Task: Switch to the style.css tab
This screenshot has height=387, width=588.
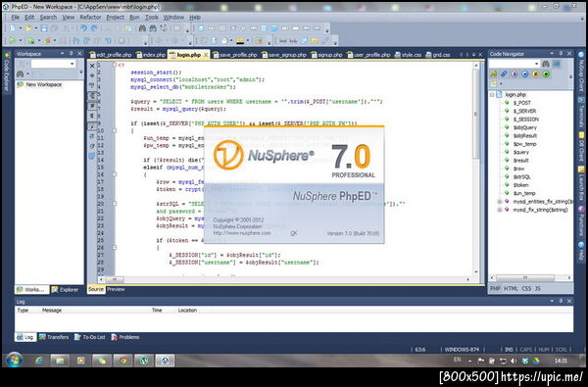Action: pos(408,55)
